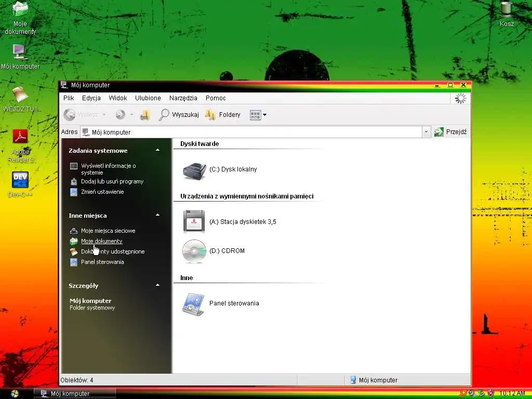Click the orange magnifier tray icon
The width and height of the screenshot is (532, 399).
462,394
